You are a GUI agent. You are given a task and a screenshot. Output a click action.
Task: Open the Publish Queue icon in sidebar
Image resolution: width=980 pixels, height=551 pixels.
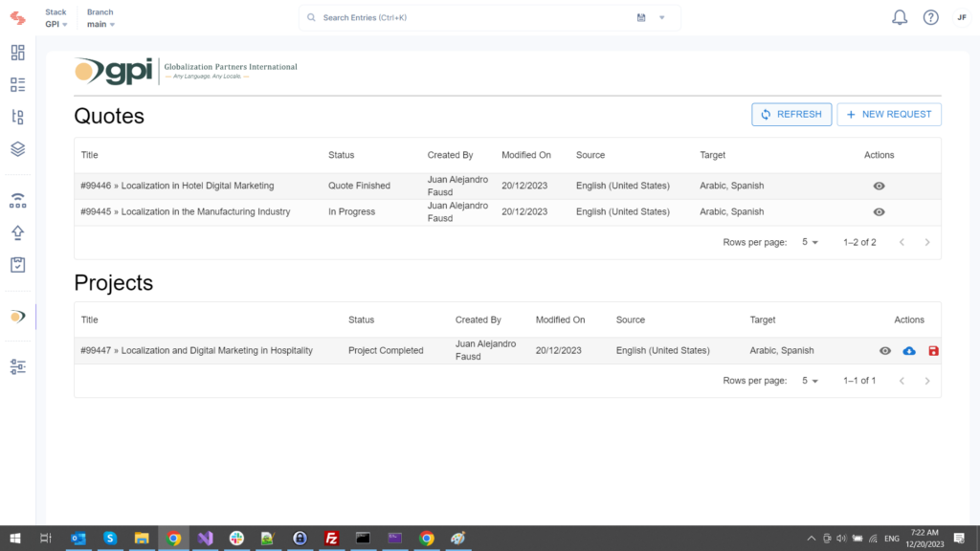(17, 201)
